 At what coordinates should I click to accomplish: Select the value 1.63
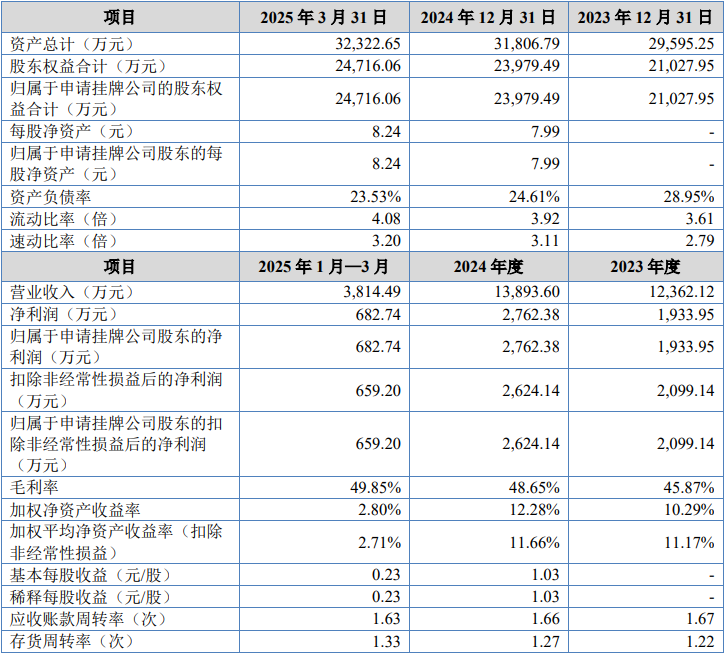(x=386, y=619)
